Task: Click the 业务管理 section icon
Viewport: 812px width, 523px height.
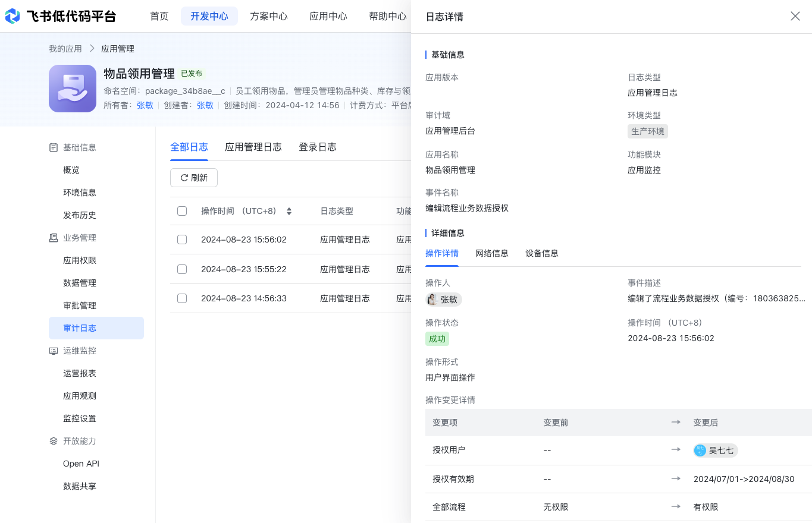Action: [x=54, y=238]
